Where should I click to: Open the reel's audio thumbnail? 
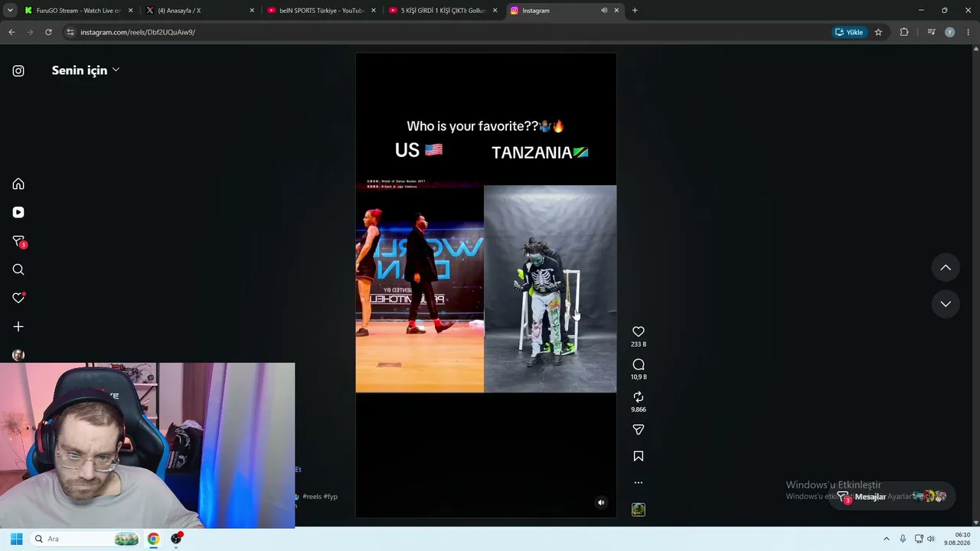[639, 510]
